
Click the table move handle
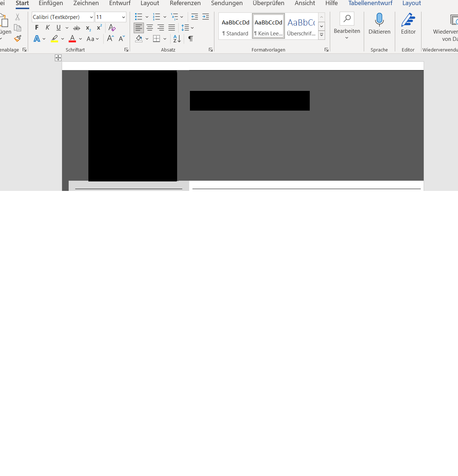[58, 58]
